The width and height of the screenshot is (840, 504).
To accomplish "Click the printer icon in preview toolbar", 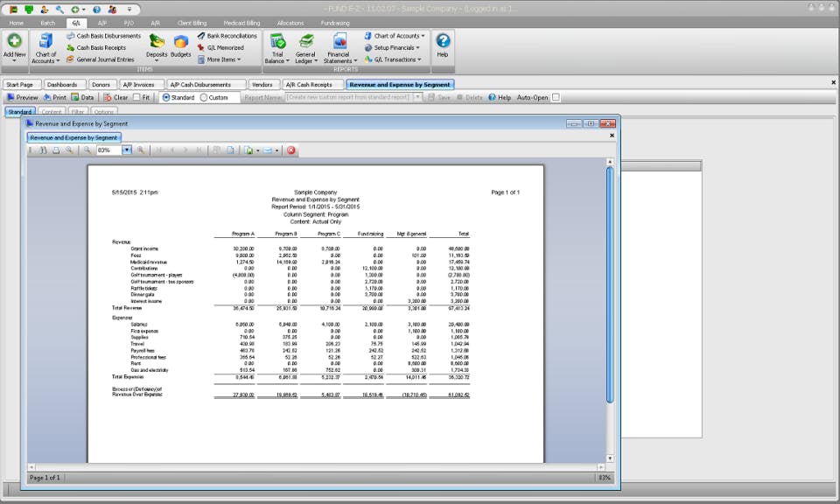I will (x=56, y=150).
